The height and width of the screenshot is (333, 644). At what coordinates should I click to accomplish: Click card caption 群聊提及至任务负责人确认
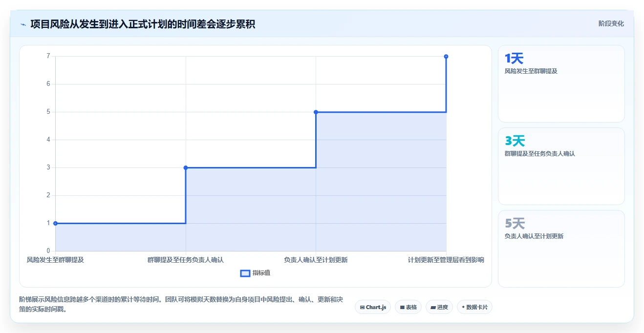click(540, 153)
